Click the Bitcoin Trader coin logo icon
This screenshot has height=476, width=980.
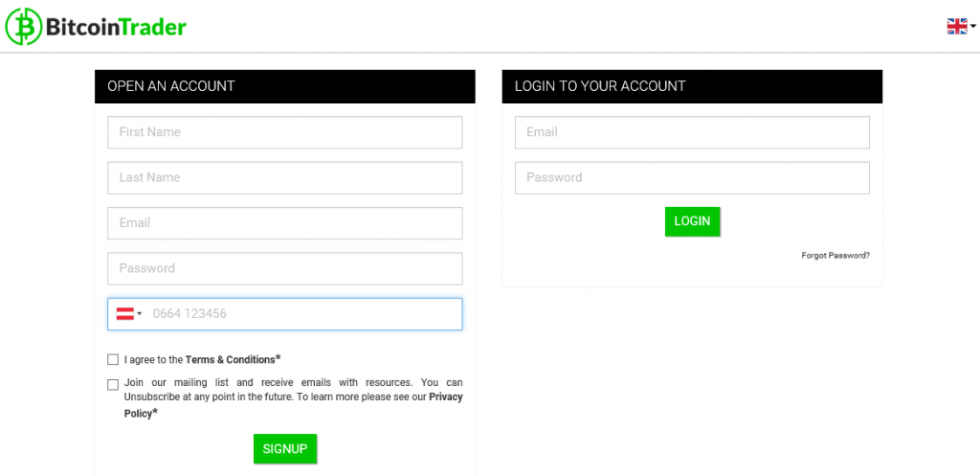[x=24, y=27]
